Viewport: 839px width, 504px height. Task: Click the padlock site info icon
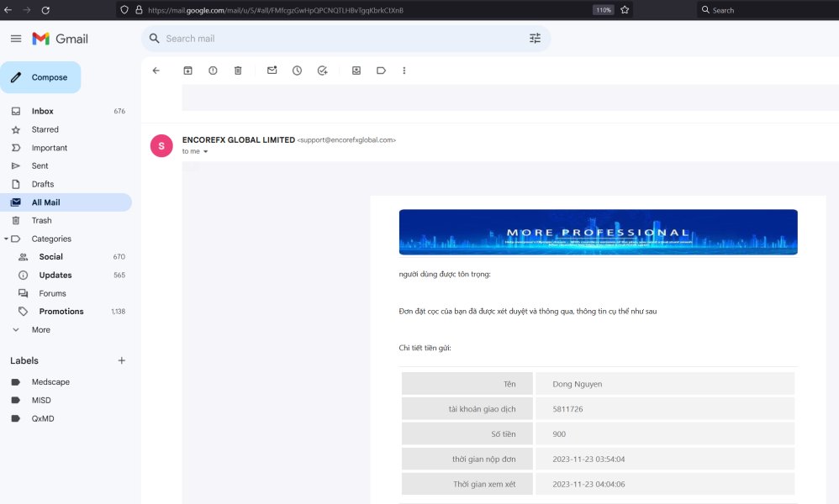click(139, 9)
